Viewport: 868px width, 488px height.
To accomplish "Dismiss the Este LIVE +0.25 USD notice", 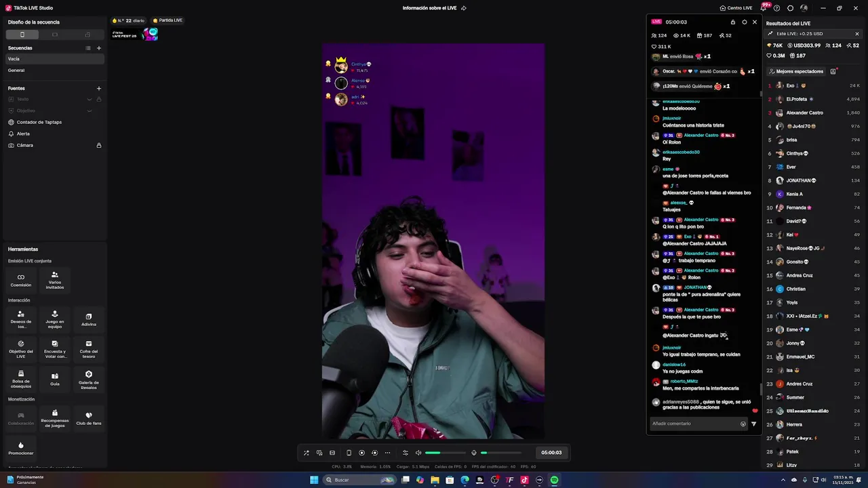I will click(x=857, y=34).
